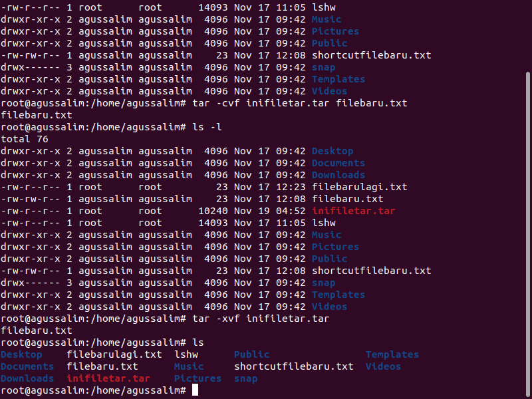
Task: Click the tar -cvf inifiletar.tar command line
Action: click(204, 103)
